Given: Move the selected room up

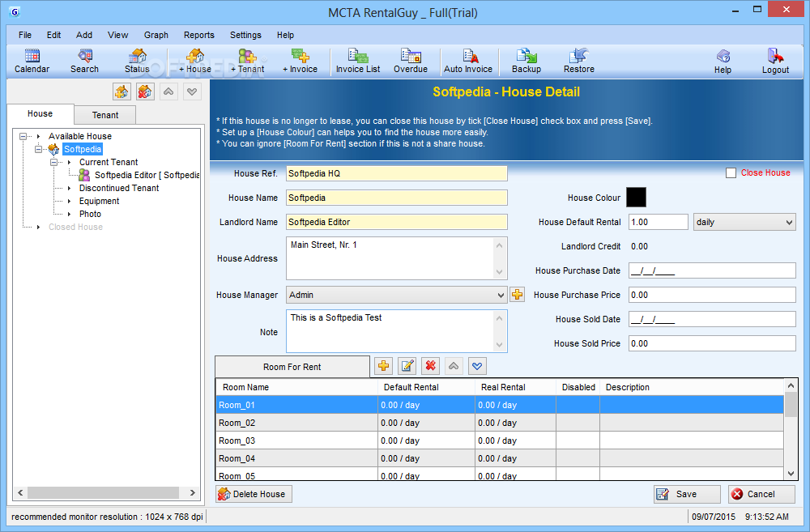Looking at the screenshot, I should pyautogui.click(x=454, y=366).
